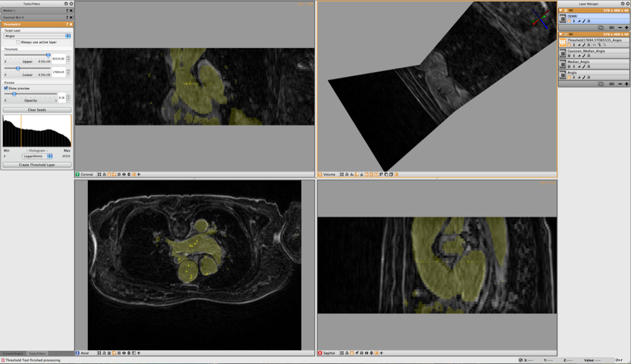The image size is (631, 364).
Task: Click the Opacity value field 0.16
Action: tap(61, 97)
